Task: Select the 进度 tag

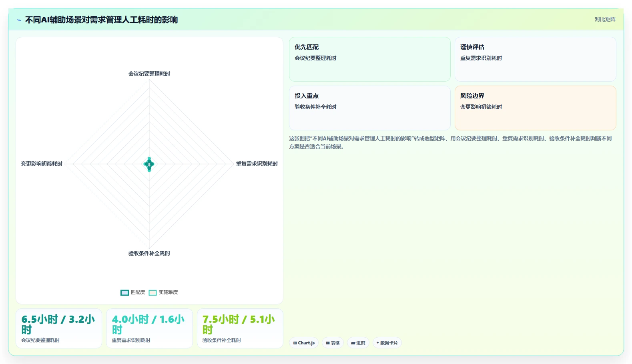Action: tap(358, 343)
